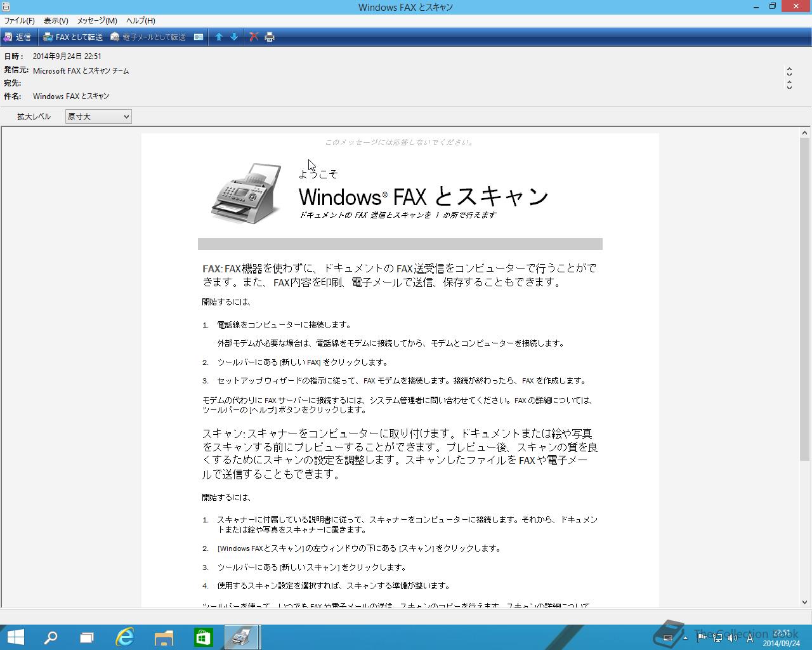Launch Internet Explorer from the taskbar

125,637
